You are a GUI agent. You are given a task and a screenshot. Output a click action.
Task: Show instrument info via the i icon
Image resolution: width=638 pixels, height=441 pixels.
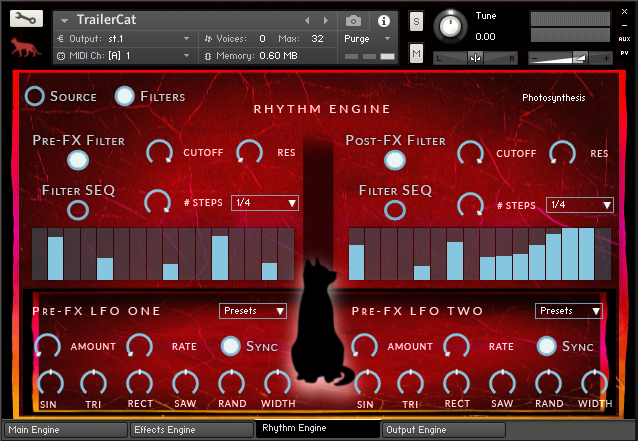pyautogui.click(x=384, y=21)
